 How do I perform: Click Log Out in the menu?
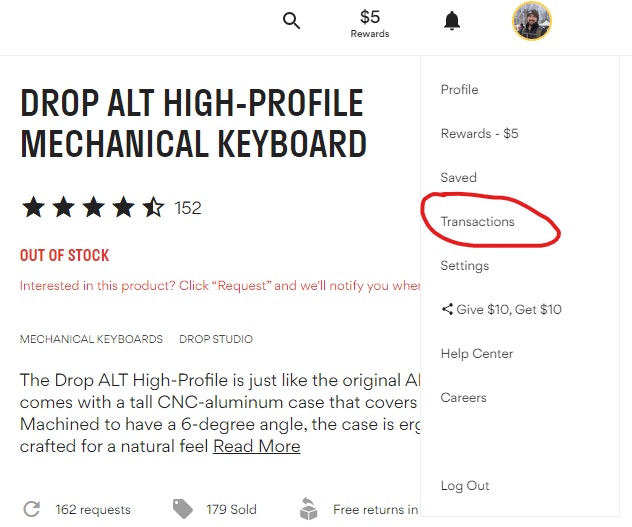point(465,486)
